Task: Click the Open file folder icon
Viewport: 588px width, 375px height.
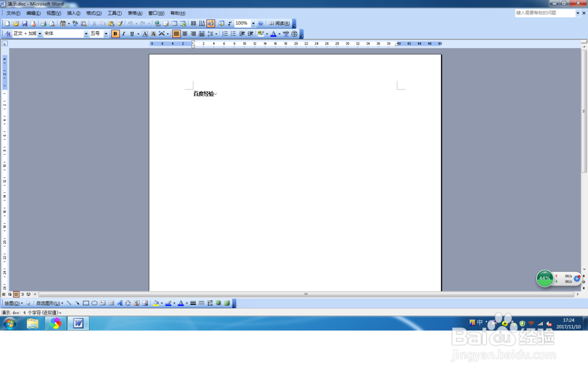Action: pos(16,24)
